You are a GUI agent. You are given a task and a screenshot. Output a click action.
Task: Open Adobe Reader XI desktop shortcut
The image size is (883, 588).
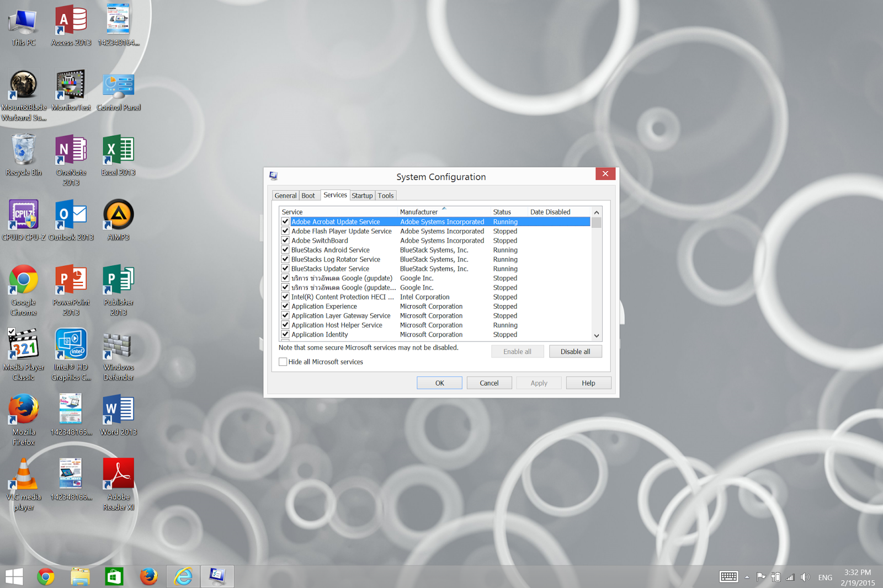coord(119,485)
